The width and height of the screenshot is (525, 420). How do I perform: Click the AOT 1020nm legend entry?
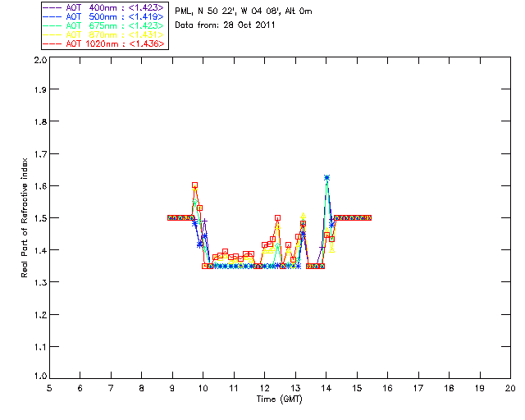pos(103,43)
